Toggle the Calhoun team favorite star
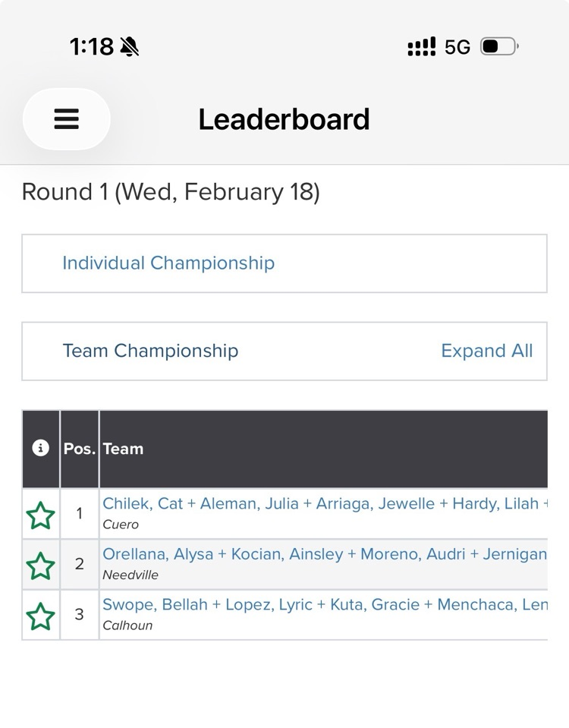This screenshot has width=569, height=728. click(x=41, y=616)
